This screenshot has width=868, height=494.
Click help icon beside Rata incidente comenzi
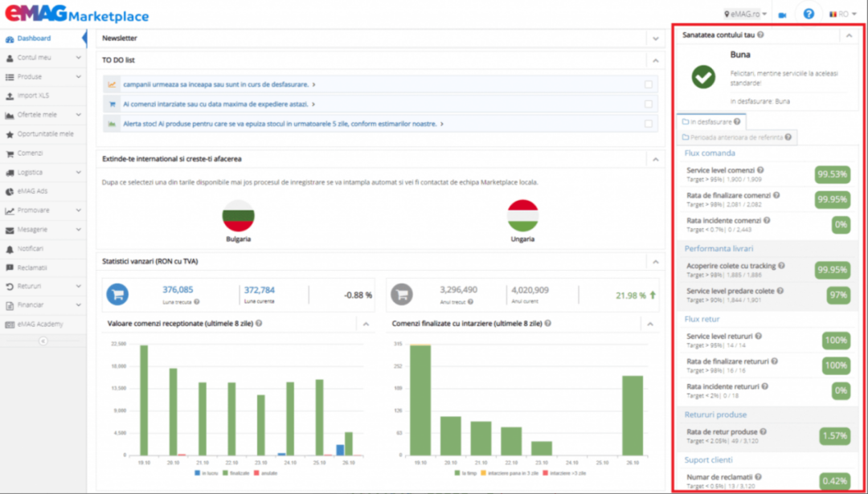point(767,220)
